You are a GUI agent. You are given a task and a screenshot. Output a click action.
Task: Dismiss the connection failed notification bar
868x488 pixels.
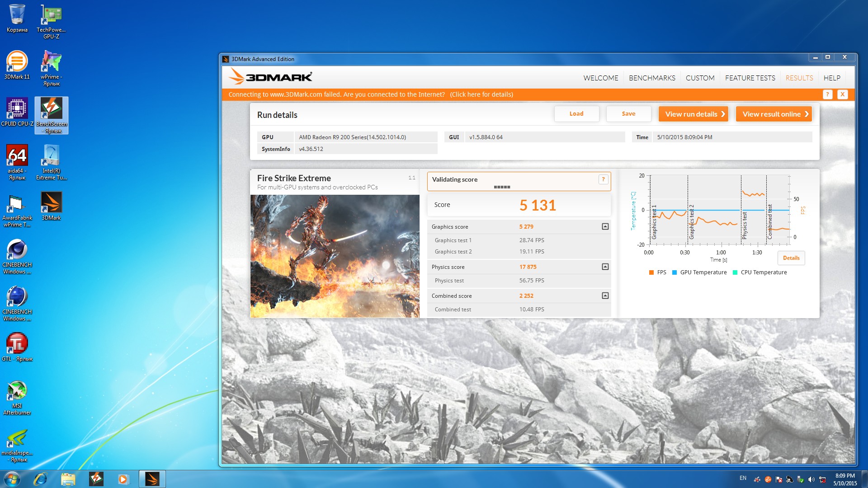842,94
